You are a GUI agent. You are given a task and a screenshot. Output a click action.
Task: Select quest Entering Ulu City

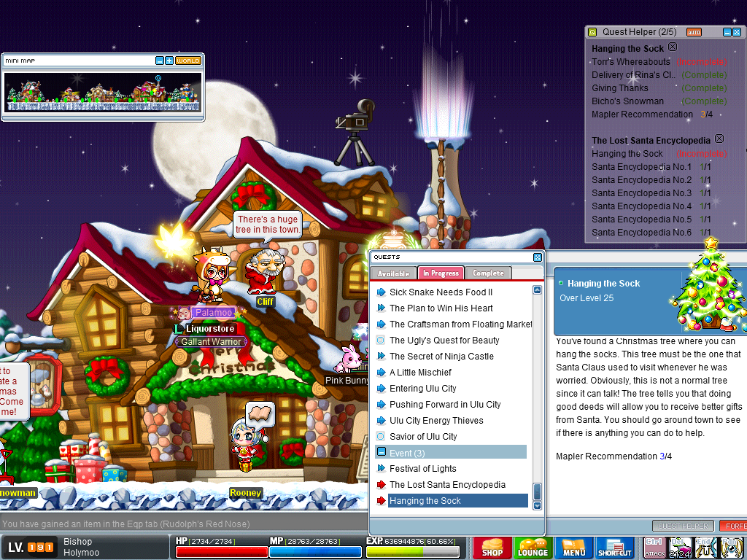(x=422, y=388)
